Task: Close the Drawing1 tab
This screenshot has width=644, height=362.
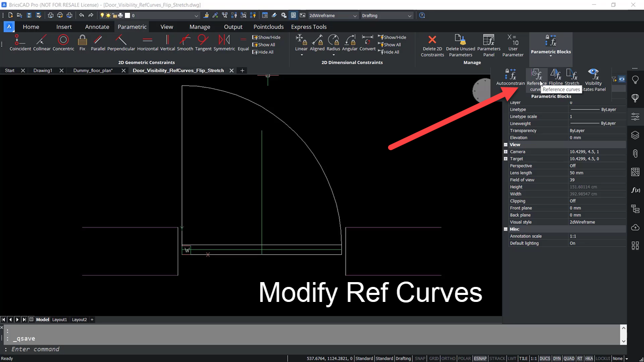Action: 61,70
